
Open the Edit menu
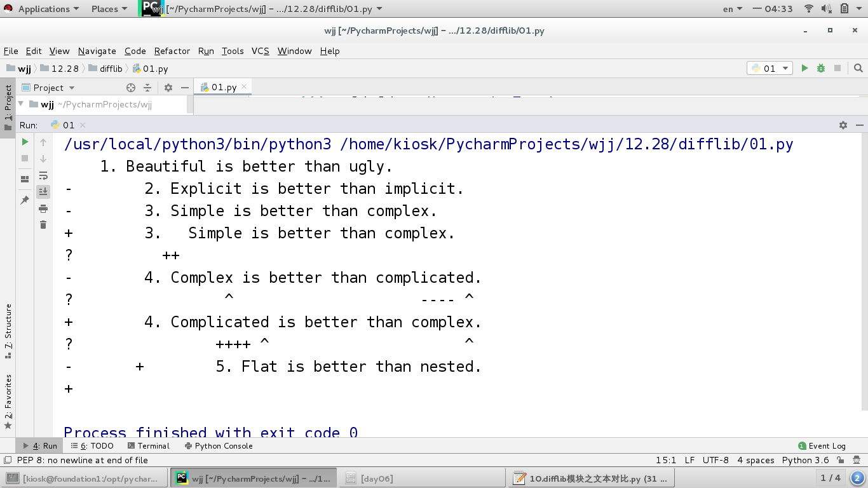(34, 51)
